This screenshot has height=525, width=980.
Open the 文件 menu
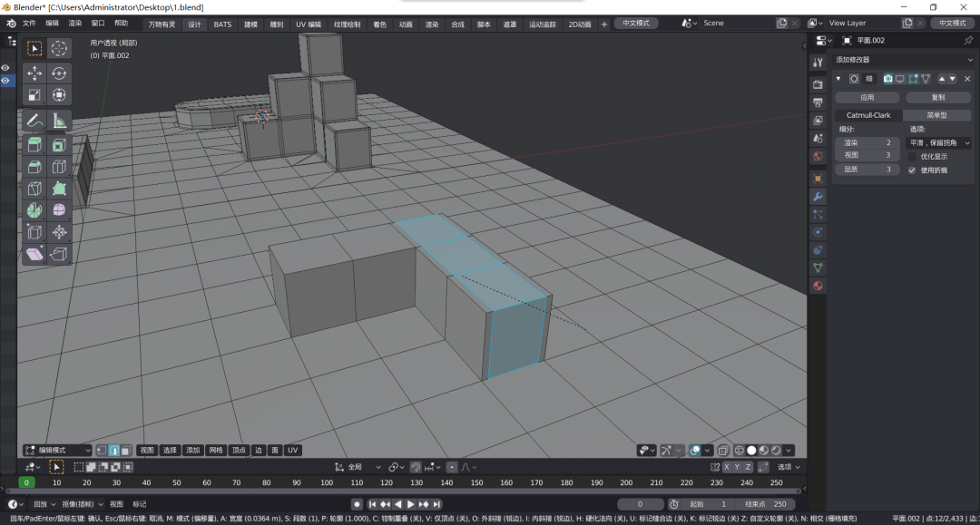click(29, 23)
